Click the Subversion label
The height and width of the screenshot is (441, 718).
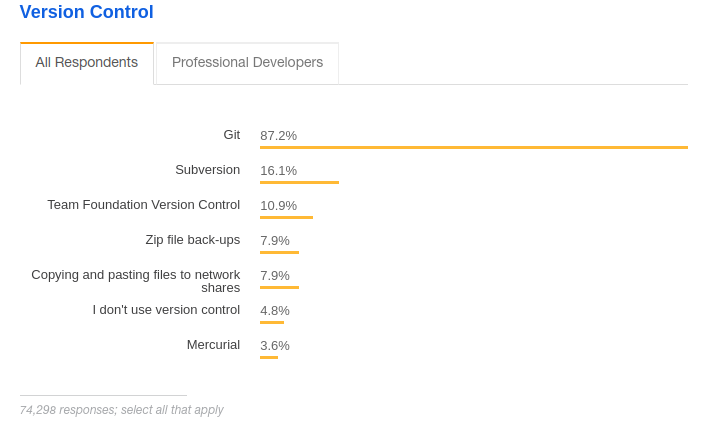[207, 170]
